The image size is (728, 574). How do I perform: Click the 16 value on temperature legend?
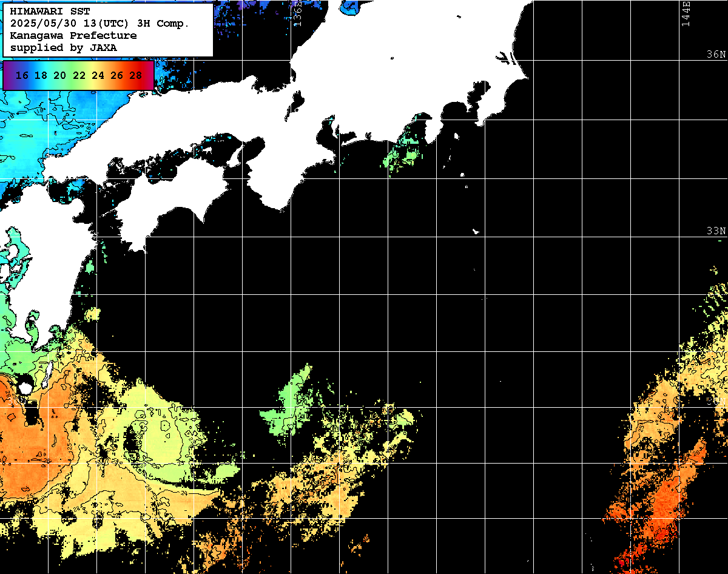22,75
